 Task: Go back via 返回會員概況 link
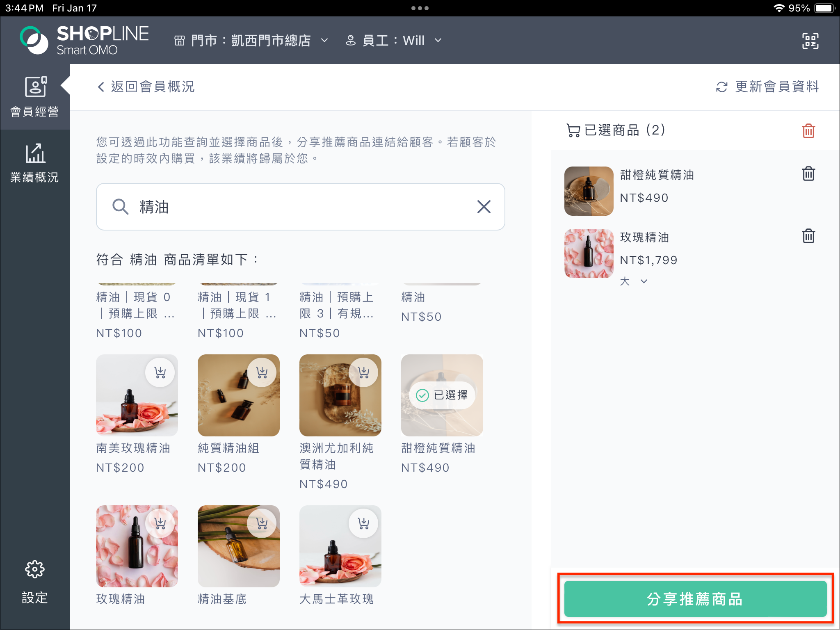click(146, 87)
